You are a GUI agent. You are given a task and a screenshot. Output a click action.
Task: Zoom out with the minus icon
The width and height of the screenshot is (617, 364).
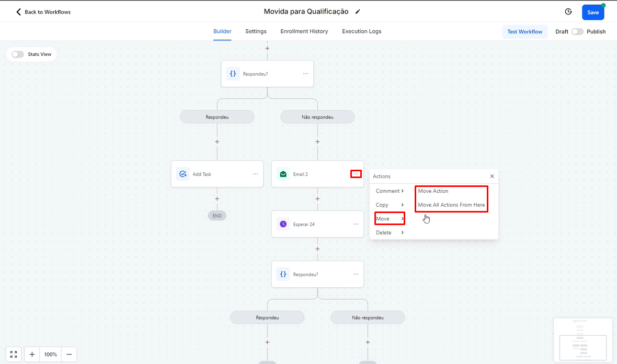coord(68,354)
